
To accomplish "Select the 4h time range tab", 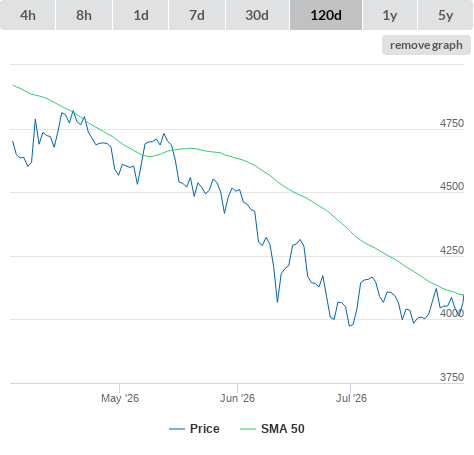I will coord(28,15).
